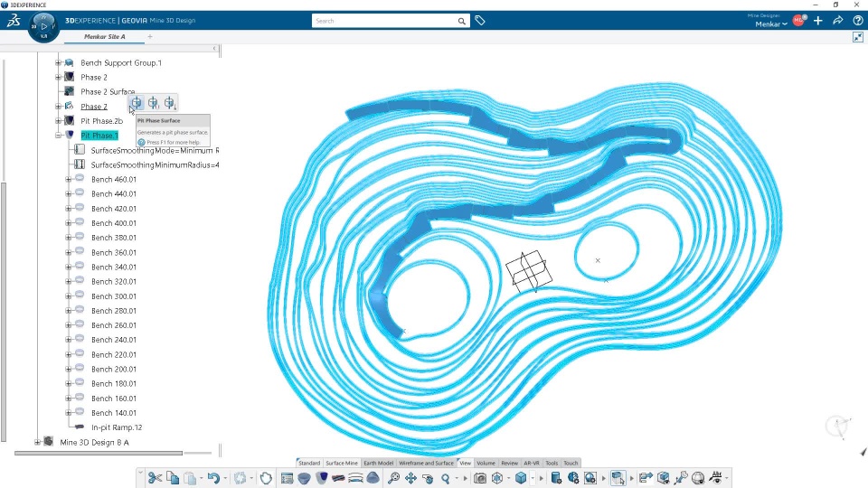
Task: Click the user avatar notification icon
Action: [799, 21]
